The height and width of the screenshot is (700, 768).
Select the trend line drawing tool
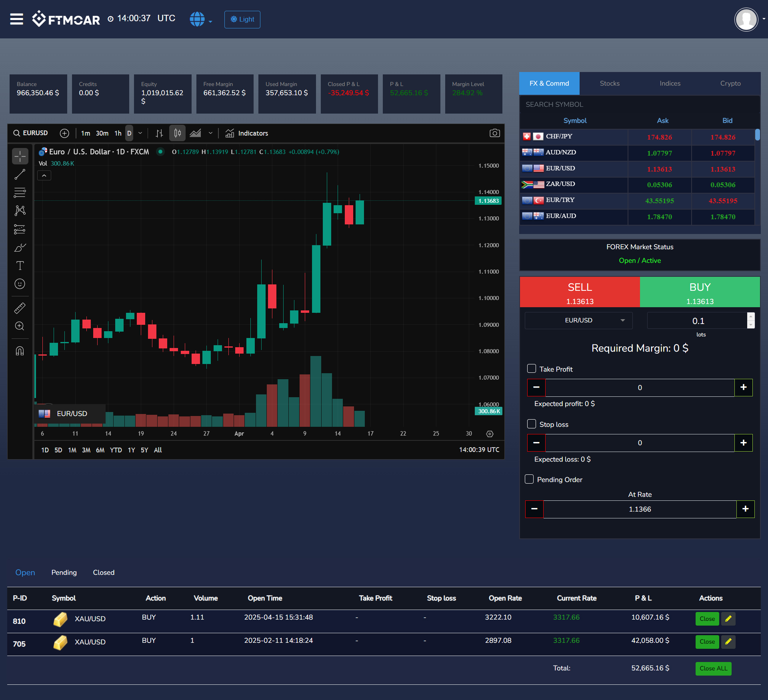(x=20, y=174)
